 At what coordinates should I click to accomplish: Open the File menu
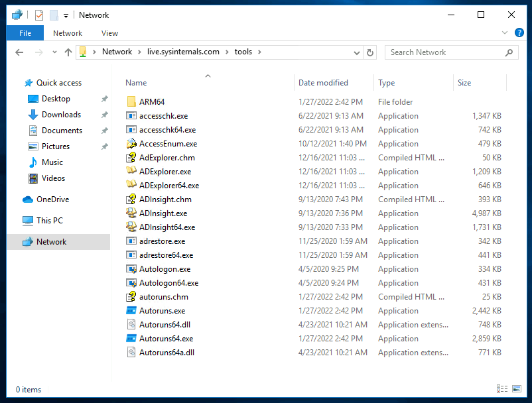[x=25, y=32]
